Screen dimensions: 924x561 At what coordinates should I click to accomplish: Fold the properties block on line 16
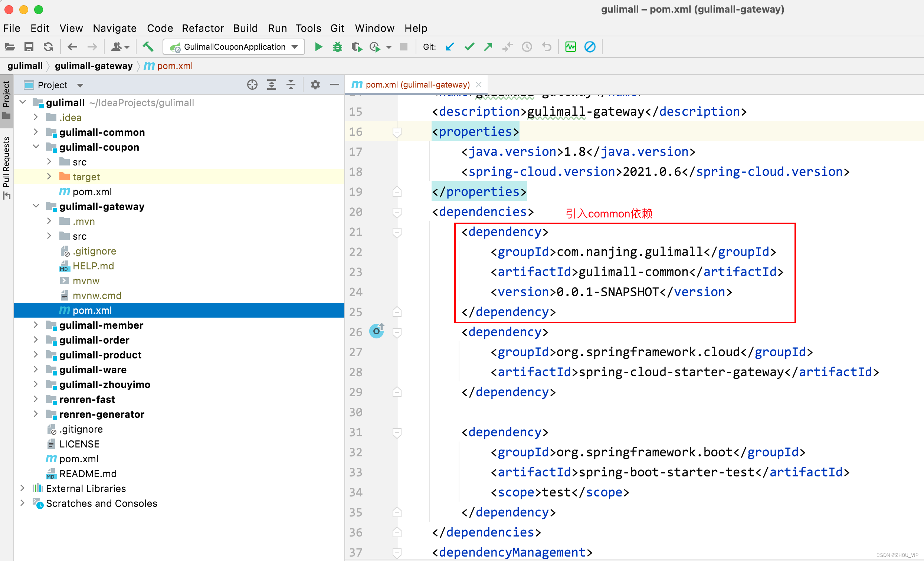[397, 132]
